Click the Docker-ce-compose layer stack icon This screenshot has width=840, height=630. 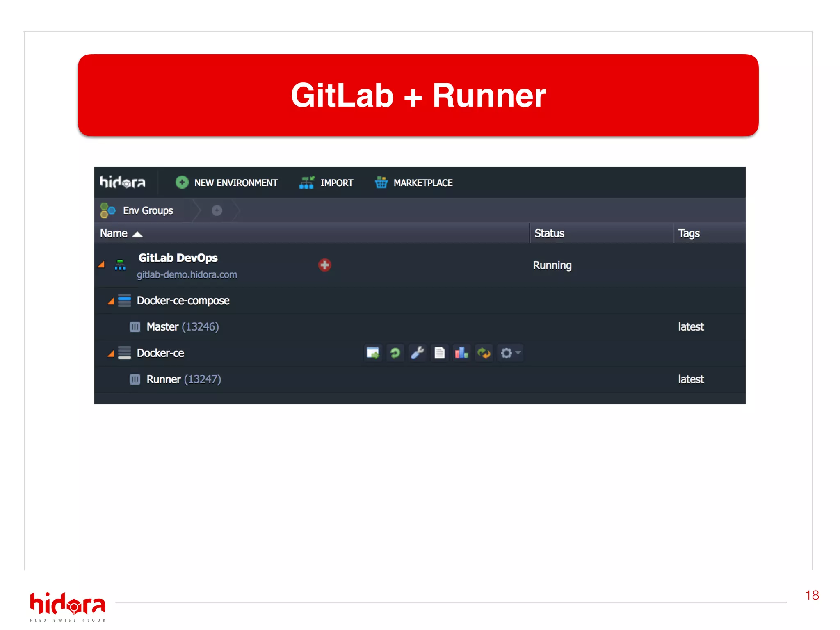[x=125, y=300]
